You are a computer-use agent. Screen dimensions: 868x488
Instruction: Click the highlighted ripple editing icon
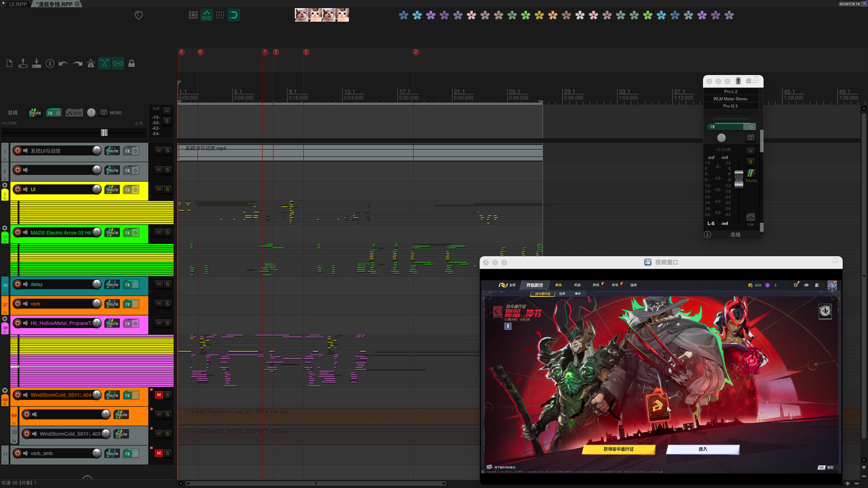207,15
